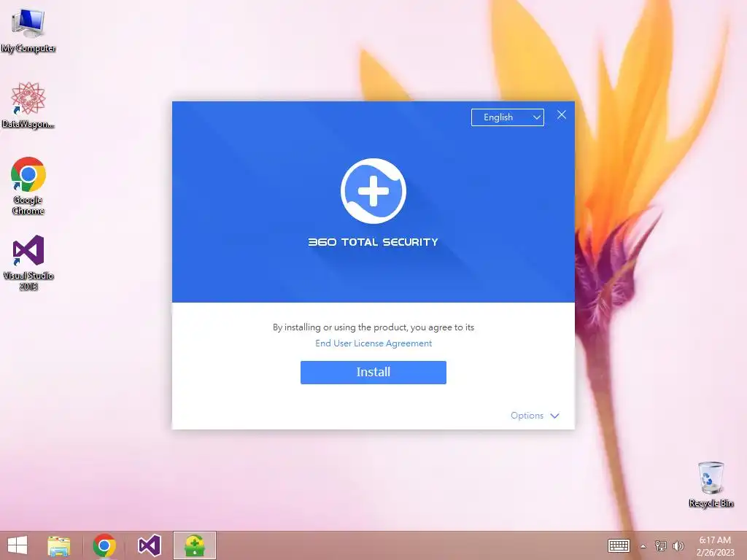Open File Explorer from the taskbar
This screenshot has width=747, height=560.
pos(59,545)
